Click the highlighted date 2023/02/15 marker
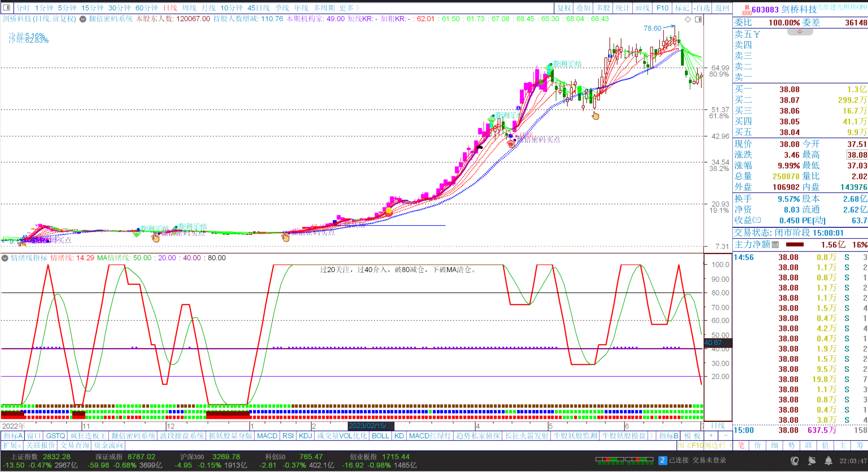 (371, 426)
